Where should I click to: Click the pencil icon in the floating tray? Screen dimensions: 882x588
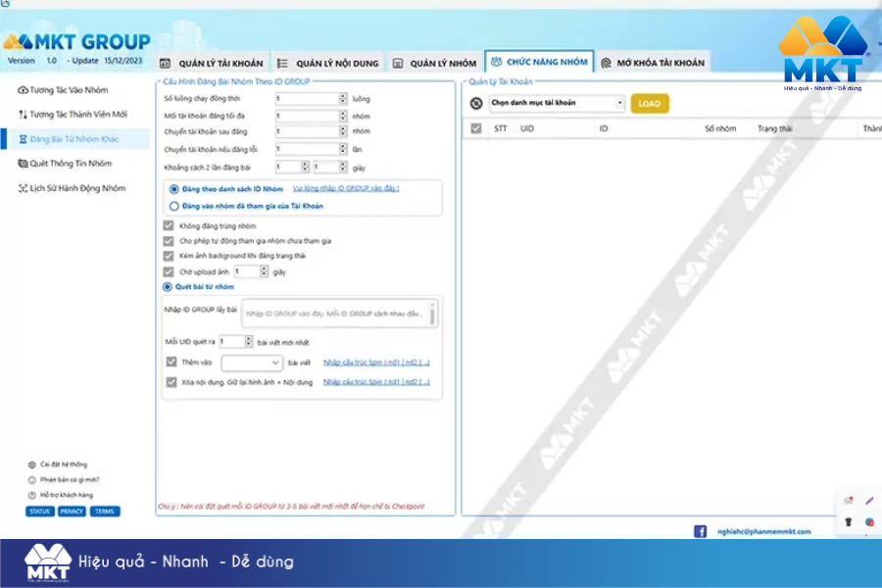[x=869, y=501]
